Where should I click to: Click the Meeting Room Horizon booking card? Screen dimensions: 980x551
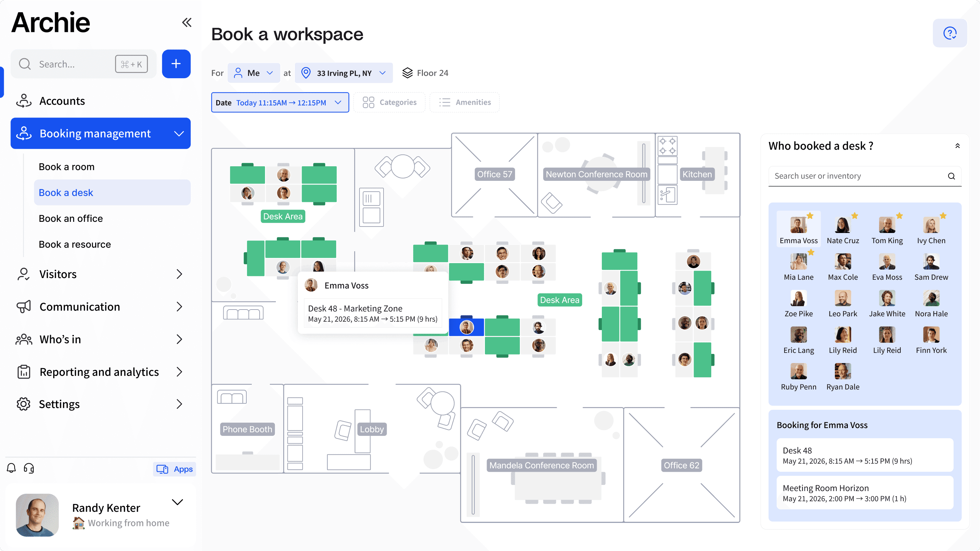[x=865, y=493]
